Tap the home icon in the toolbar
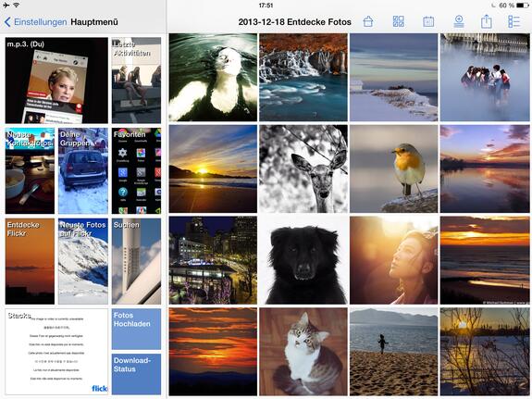This screenshot has height=399, width=532. click(368, 21)
